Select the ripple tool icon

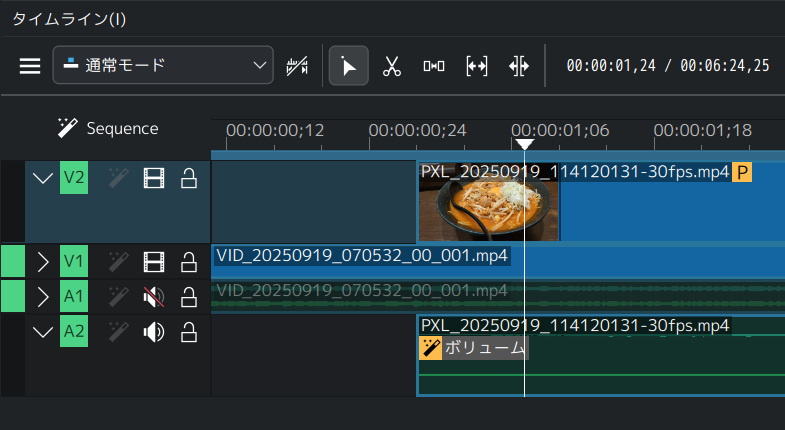[518, 66]
